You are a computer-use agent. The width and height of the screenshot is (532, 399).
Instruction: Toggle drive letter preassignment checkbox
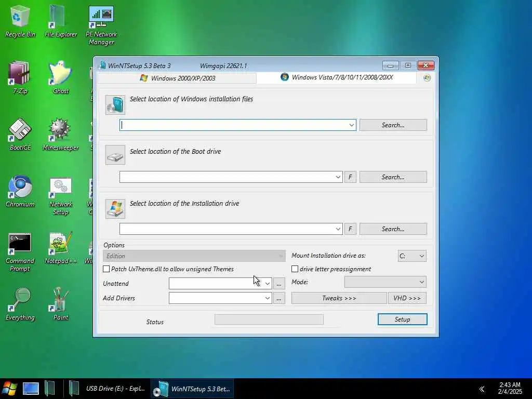pyautogui.click(x=295, y=269)
